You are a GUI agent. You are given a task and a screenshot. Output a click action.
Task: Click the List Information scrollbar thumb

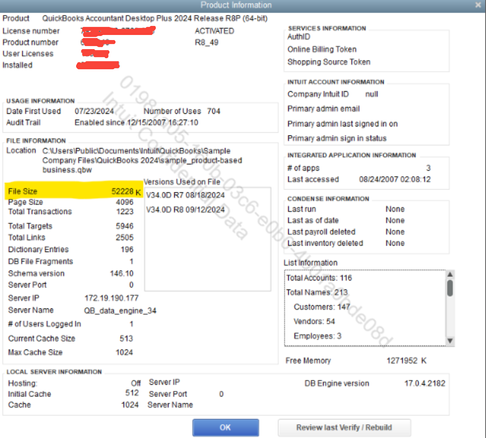450,288
